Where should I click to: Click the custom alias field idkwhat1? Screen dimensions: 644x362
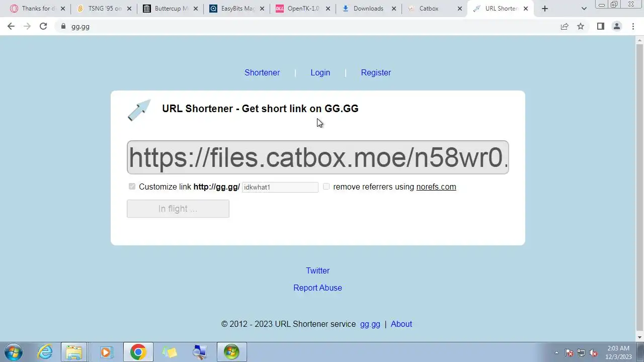(x=280, y=187)
